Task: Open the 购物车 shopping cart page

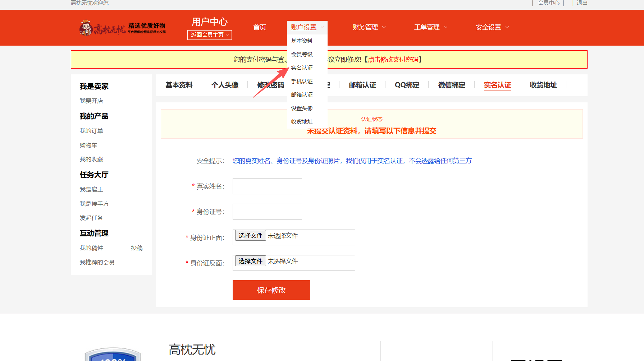Action: click(x=88, y=145)
